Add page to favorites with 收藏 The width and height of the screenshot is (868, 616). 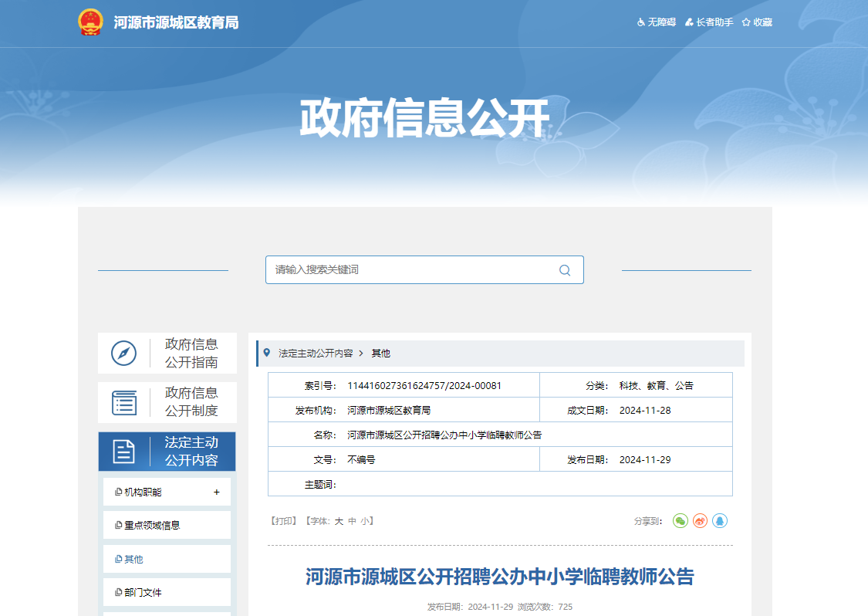pyautogui.click(x=757, y=22)
